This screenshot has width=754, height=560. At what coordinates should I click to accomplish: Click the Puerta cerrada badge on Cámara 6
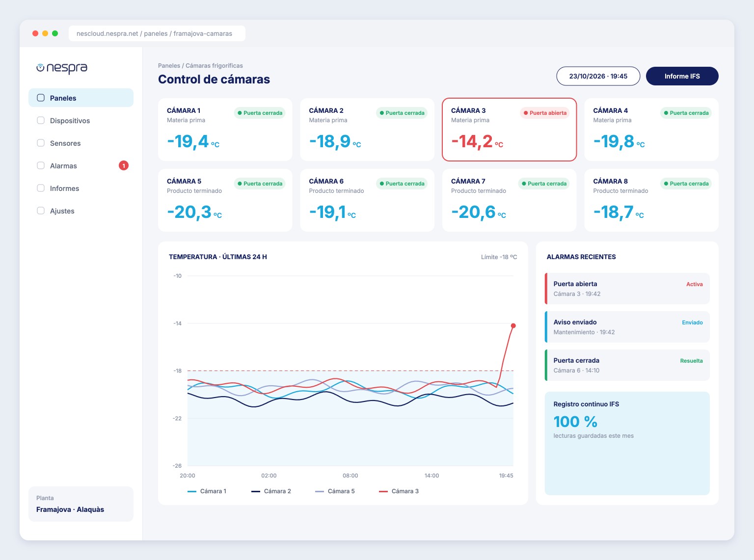tap(402, 184)
